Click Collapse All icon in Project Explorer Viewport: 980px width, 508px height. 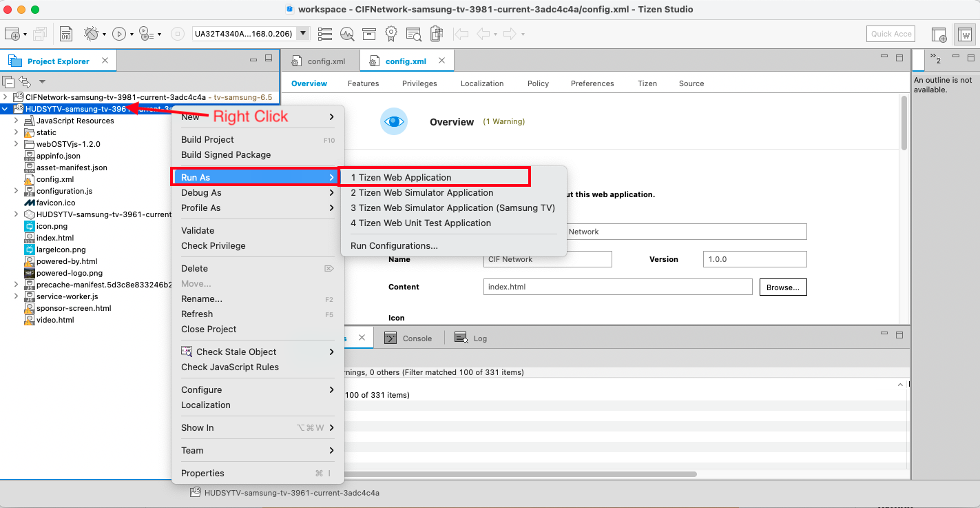click(x=8, y=81)
